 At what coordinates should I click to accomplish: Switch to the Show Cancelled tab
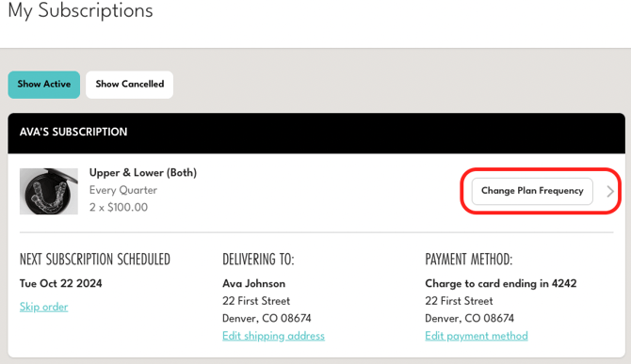point(130,85)
